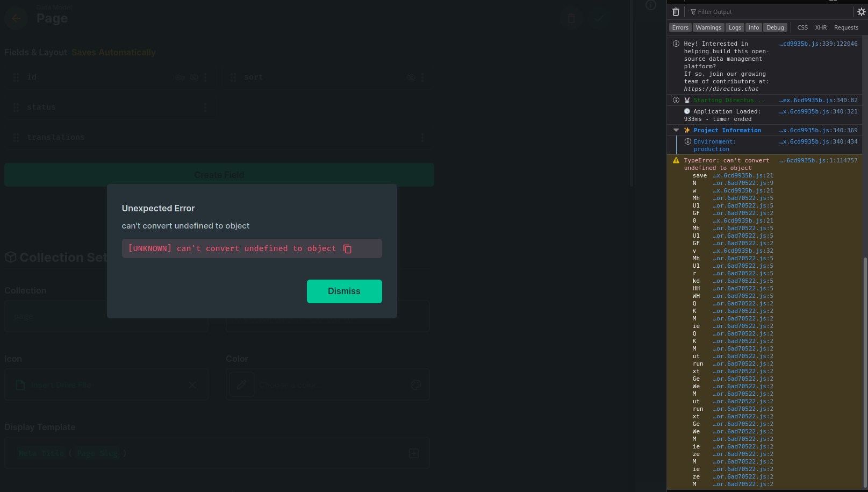
Task: Focus the Filter Output input
Action: (x=769, y=12)
